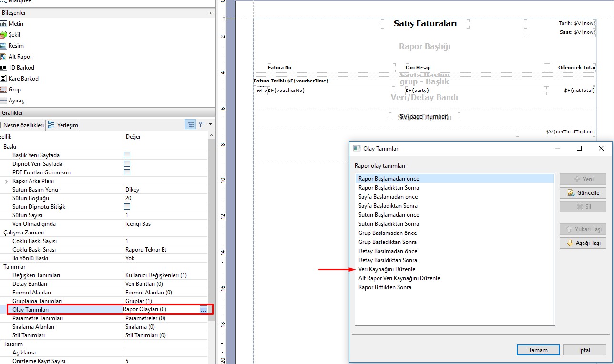Select the Alt Rapor subreport component
The image size is (614, 364).
pos(4,57)
